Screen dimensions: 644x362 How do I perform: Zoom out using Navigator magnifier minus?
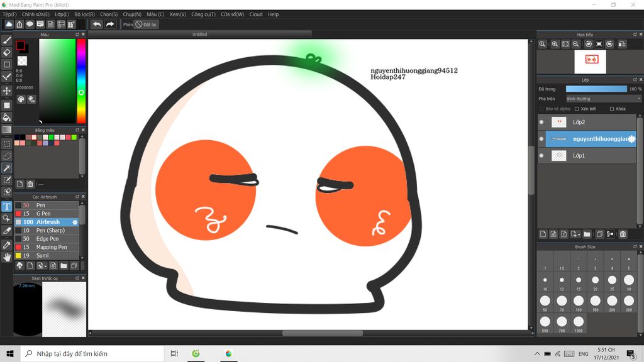(x=576, y=44)
